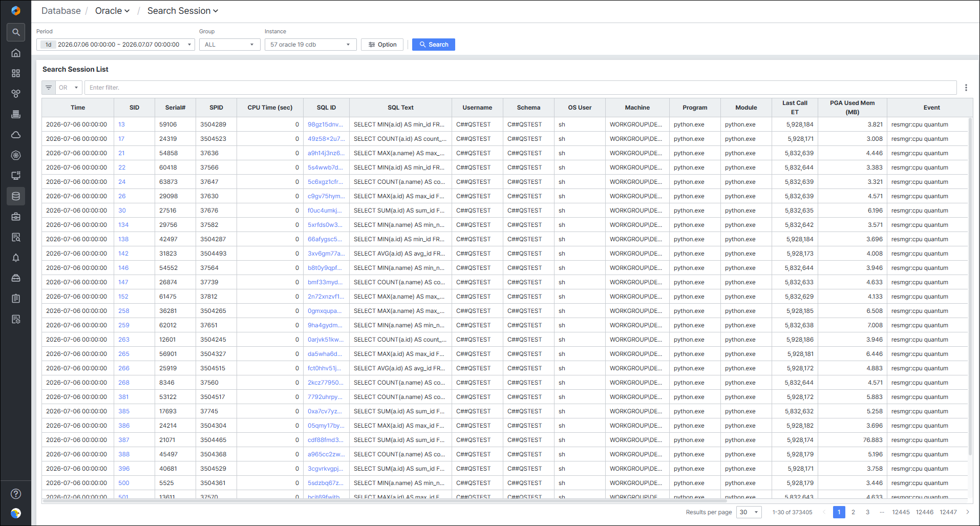
Task: Open the Home icon in the sidebar
Action: point(16,53)
